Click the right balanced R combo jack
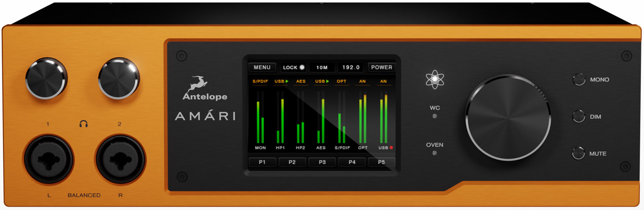 tap(120, 160)
